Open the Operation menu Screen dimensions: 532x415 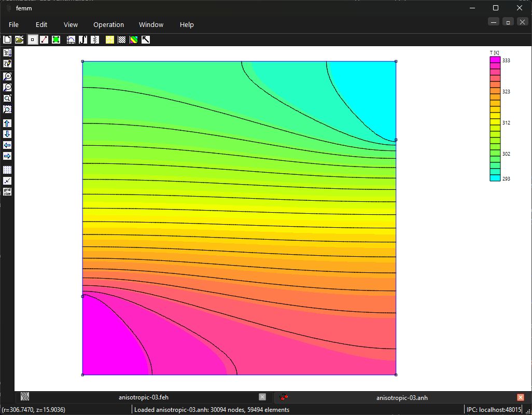pyautogui.click(x=108, y=25)
